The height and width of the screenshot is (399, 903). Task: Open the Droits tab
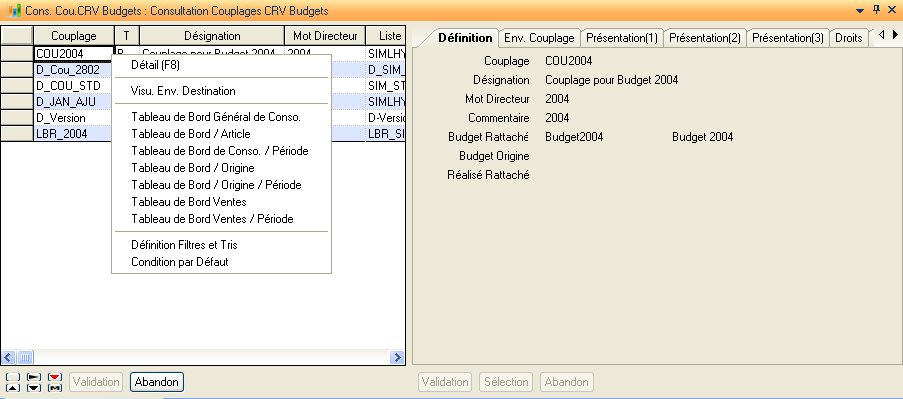pos(848,38)
